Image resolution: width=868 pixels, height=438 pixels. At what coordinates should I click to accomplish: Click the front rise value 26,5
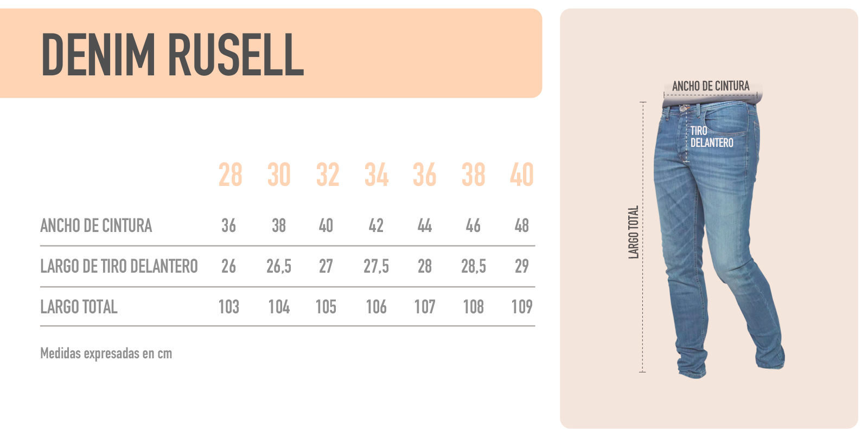(x=279, y=266)
